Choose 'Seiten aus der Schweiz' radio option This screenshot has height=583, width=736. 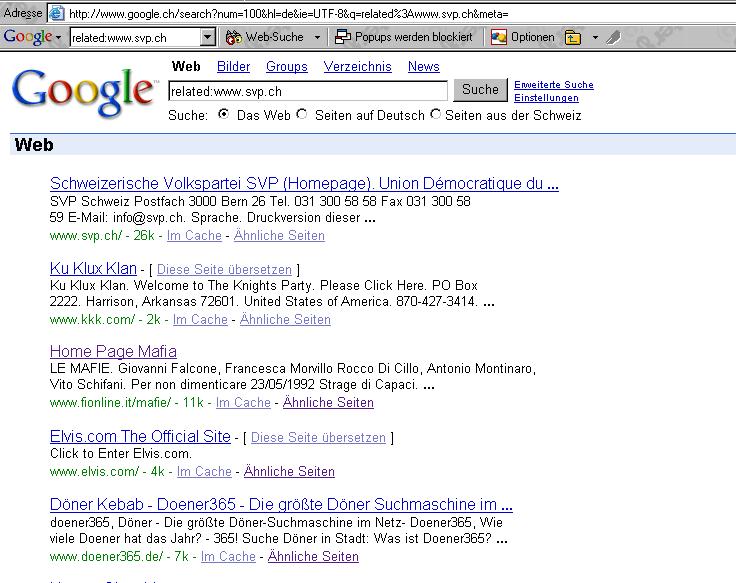point(435,115)
